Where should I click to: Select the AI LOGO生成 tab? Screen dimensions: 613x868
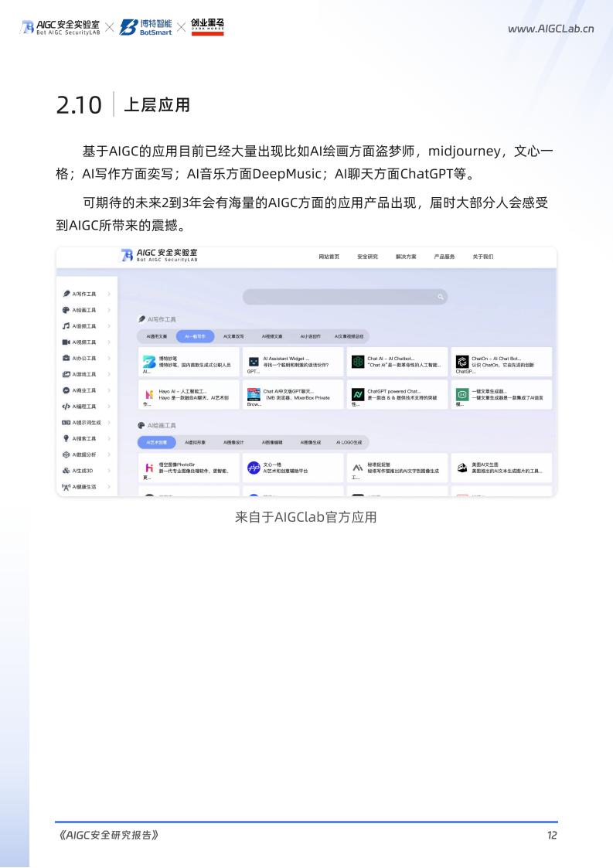(349, 443)
